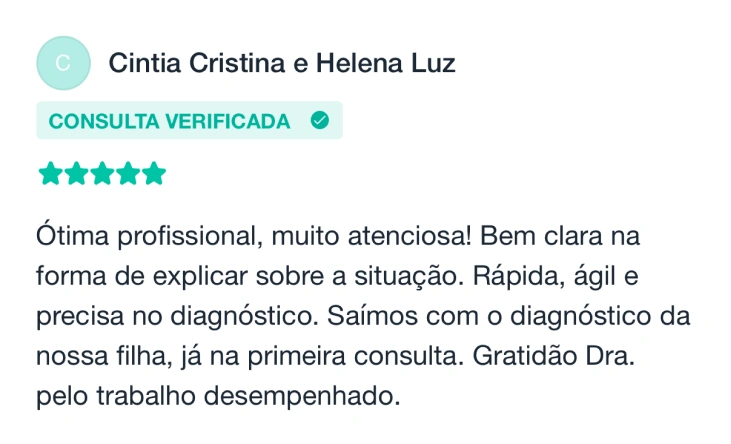Click the first rating star
731x444 pixels.
(49, 174)
